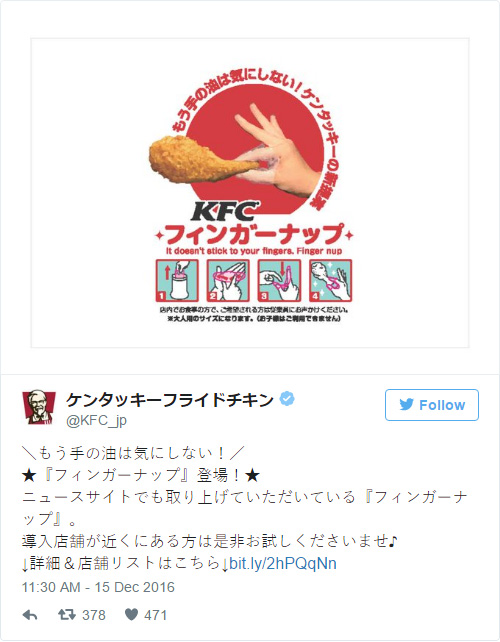
Task: Like the tweet with heart icon
Action: (x=131, y=615)
